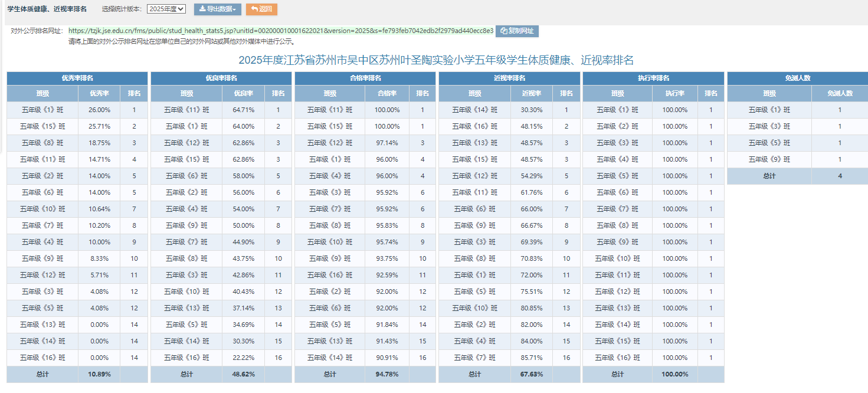
Task: Select the 优良率排名 table header
Action: click(x=221, y=78)
